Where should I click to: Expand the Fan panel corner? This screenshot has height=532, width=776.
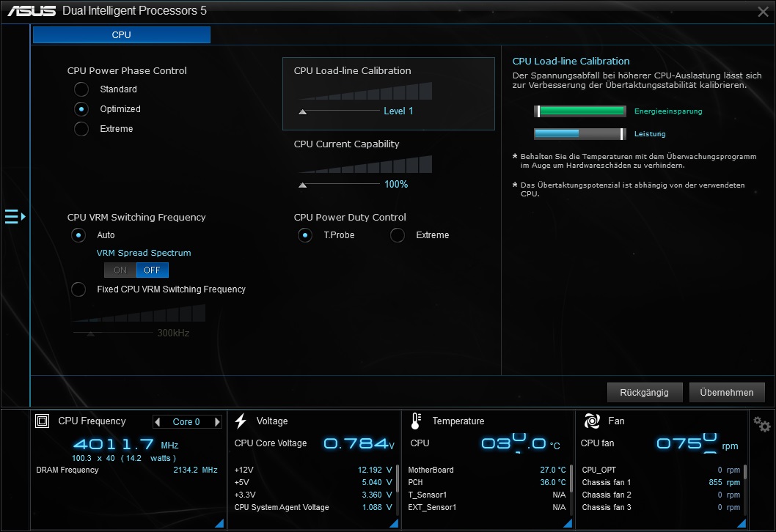tap(742, 523)
